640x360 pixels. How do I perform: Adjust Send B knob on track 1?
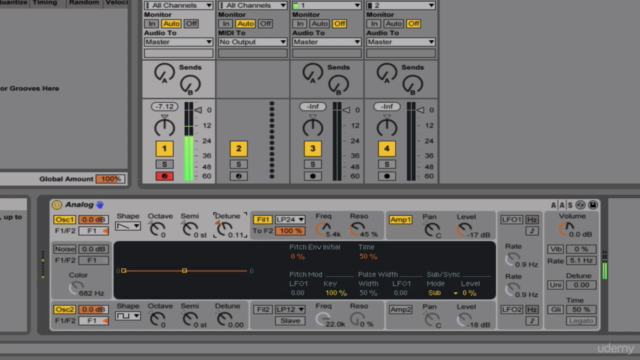(190, 85)
